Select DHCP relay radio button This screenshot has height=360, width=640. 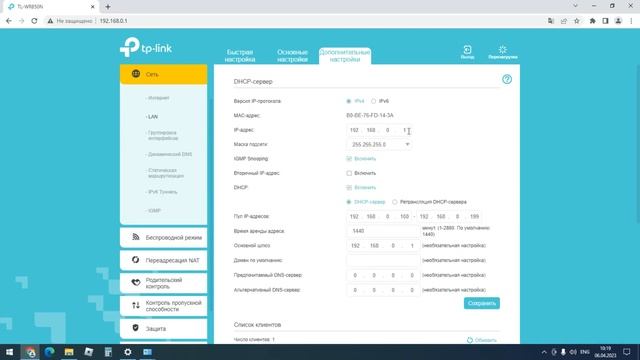click(395, 202)
